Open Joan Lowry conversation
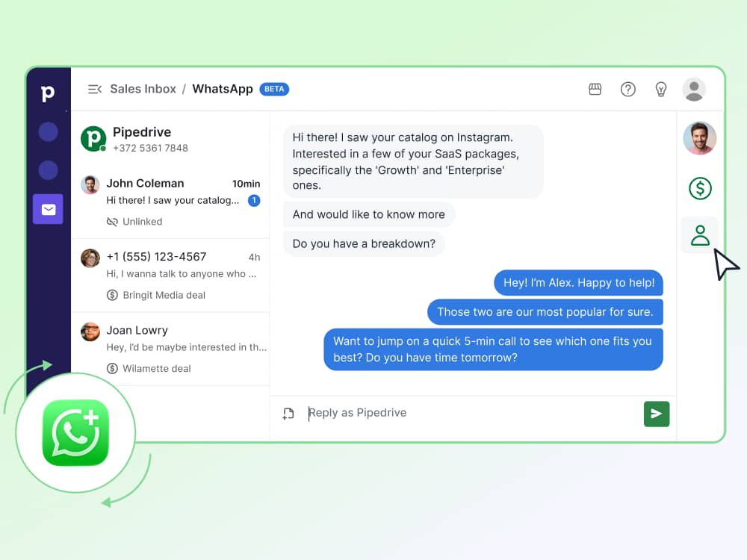 [x=170, y=349]
